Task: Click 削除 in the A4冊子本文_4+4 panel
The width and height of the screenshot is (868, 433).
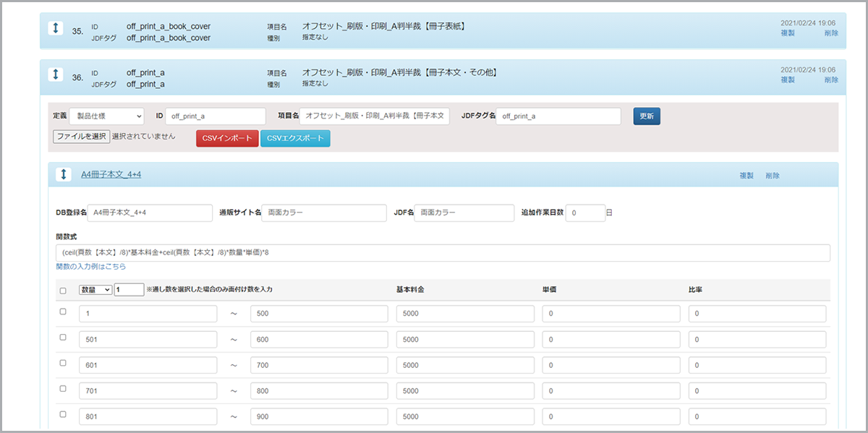Action: (773, 176)
